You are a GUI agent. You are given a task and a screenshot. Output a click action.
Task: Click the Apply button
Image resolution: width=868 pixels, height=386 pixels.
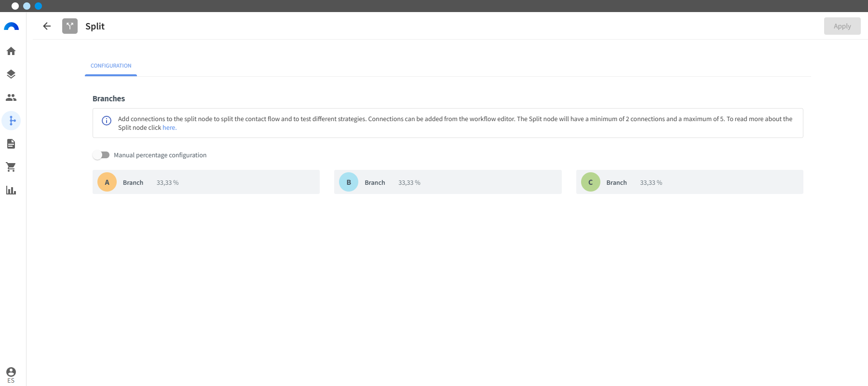[x=842, y=26]
